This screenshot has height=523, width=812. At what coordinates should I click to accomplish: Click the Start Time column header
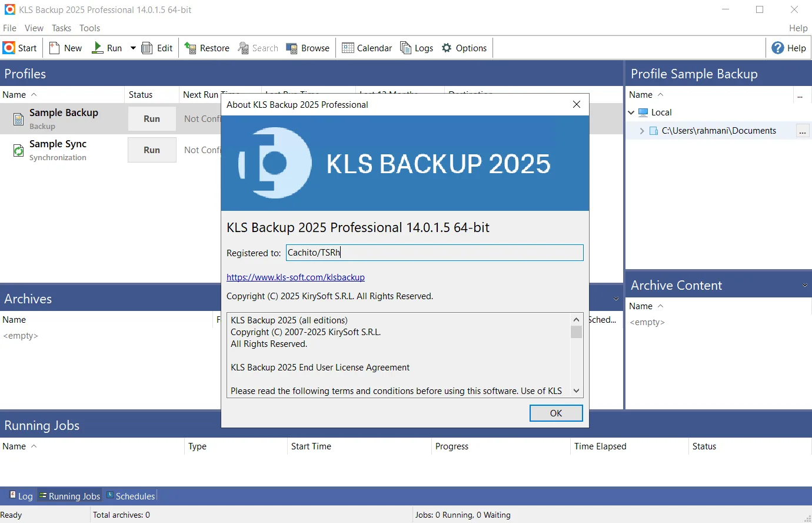pos(359,446)
